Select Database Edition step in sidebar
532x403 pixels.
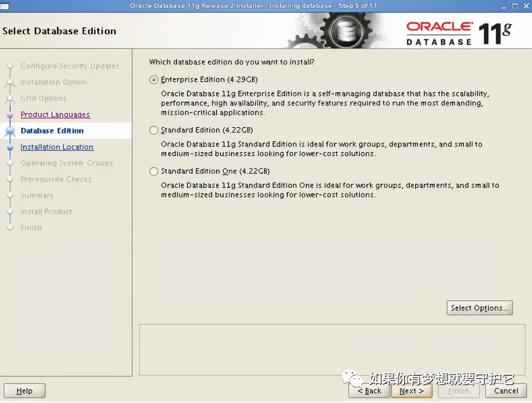(x=52, y=131)
